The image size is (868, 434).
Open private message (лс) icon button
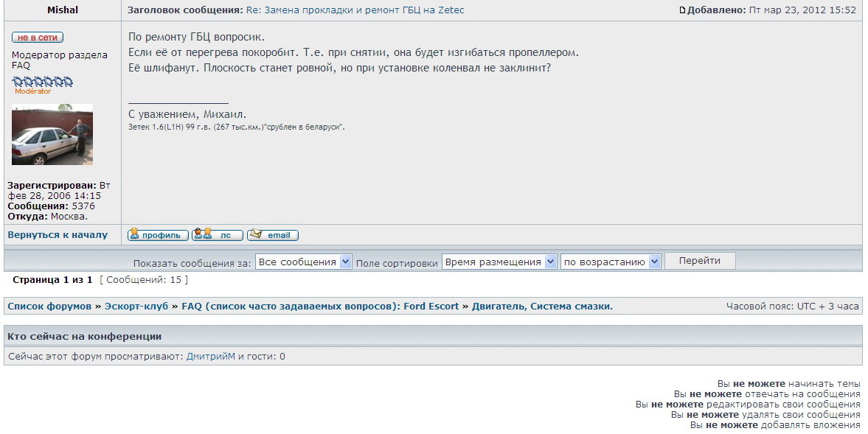pos(217,235)
